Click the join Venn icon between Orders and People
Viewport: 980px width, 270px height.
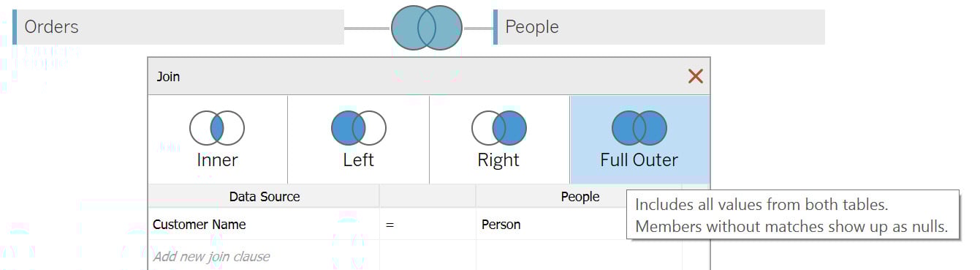point(427,27)
